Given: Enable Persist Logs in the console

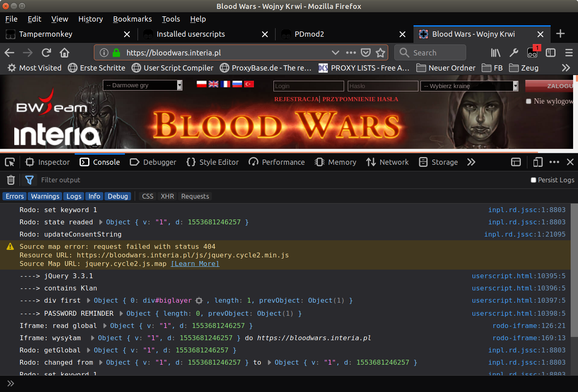Looking at the screenshot, I should coord(533,179).
